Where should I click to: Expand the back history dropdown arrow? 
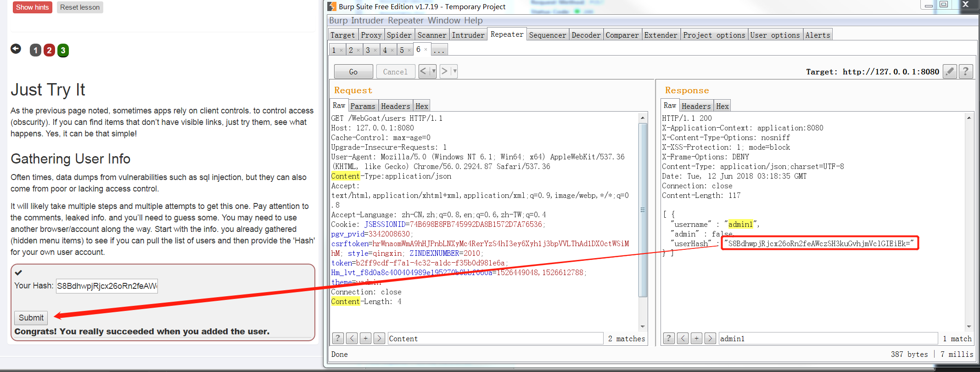(x=433, y=71)
